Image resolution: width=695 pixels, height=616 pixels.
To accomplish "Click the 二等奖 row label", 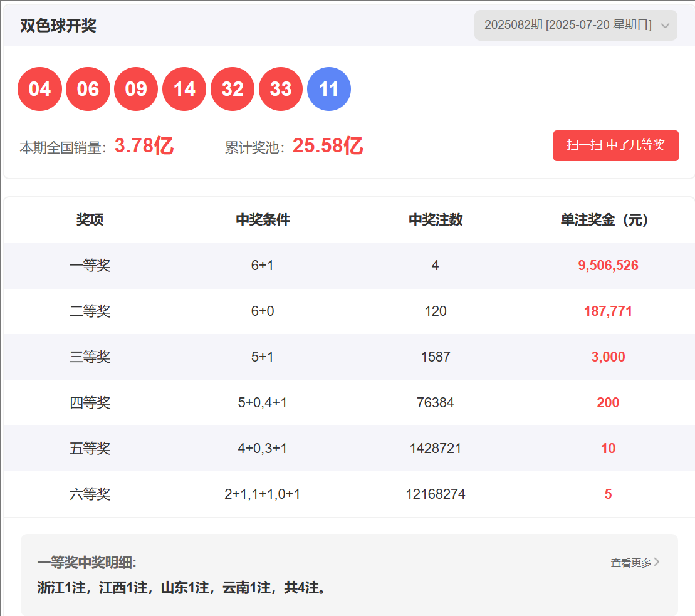I will tap(90, 311).
